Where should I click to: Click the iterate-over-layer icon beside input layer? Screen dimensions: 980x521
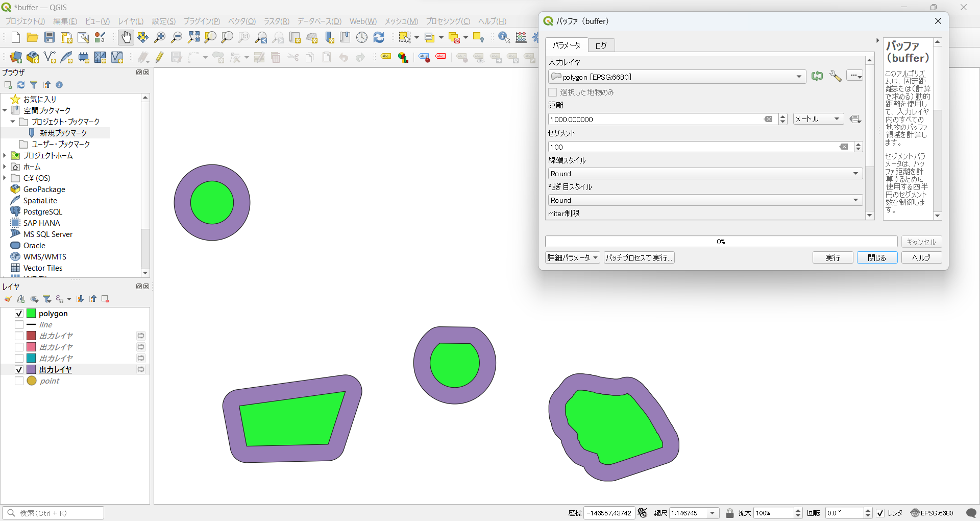(817, 77)
